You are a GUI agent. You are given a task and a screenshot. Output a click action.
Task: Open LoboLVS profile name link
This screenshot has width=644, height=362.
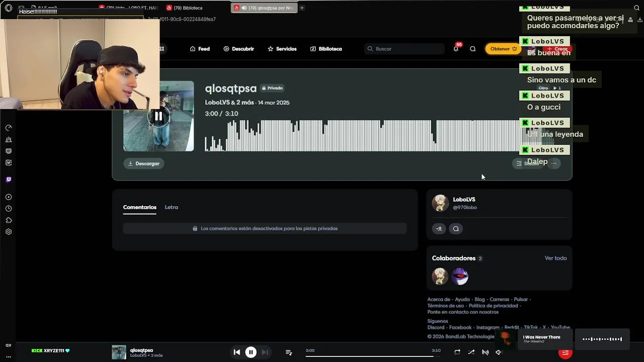coord(464,200)
